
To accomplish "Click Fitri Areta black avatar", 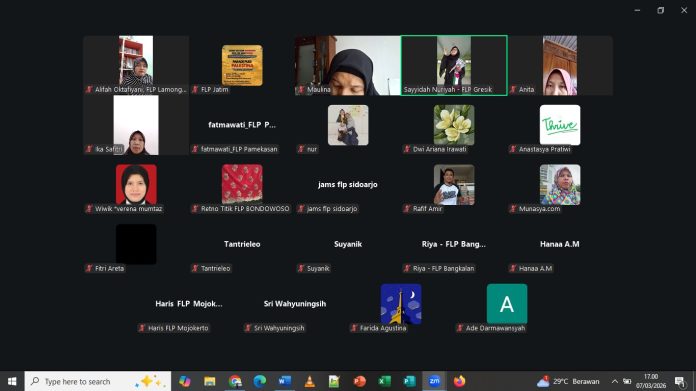I will click(136, 245).
